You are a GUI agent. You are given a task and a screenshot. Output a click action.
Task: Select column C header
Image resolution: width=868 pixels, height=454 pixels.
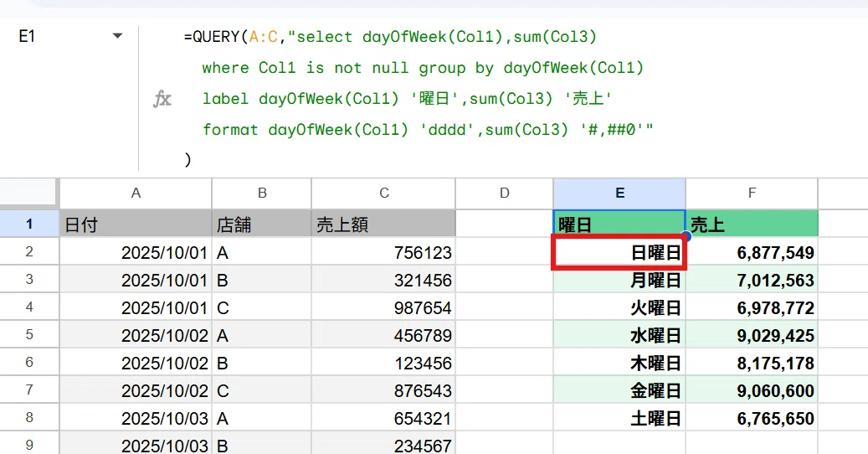tap(383, 193)
